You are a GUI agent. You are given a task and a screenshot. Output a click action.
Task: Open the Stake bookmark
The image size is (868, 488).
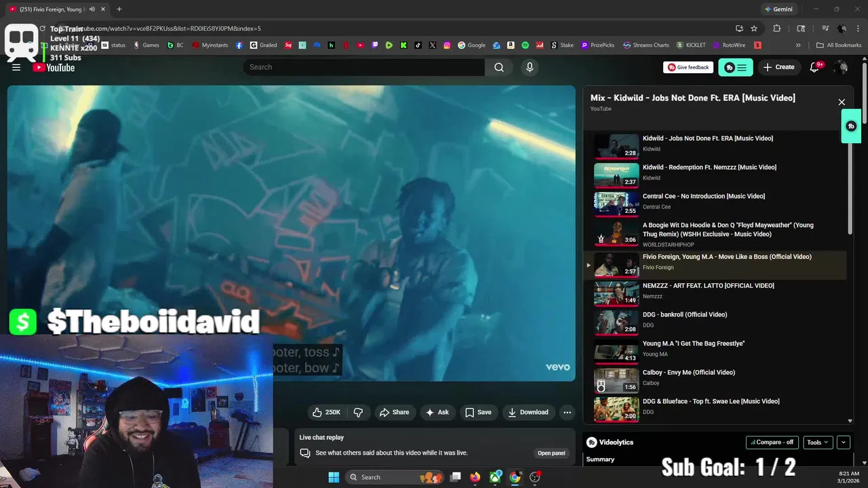point(562,45)
